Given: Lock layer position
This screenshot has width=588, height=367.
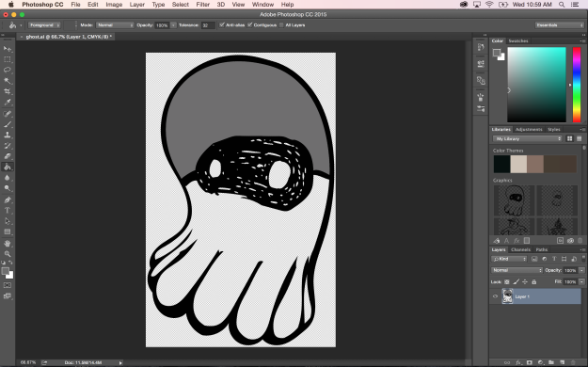Looking at the screenshot, I should tap(525, 281).
